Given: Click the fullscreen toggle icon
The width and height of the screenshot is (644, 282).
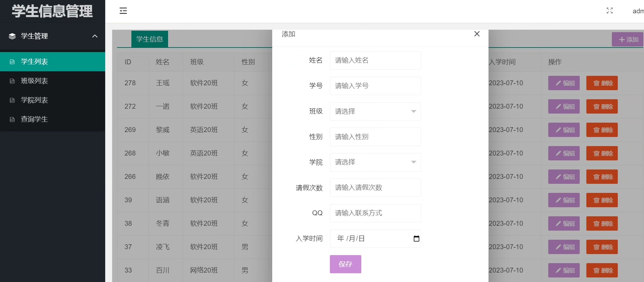Looking at the screenshot, I should click(609, 11).
